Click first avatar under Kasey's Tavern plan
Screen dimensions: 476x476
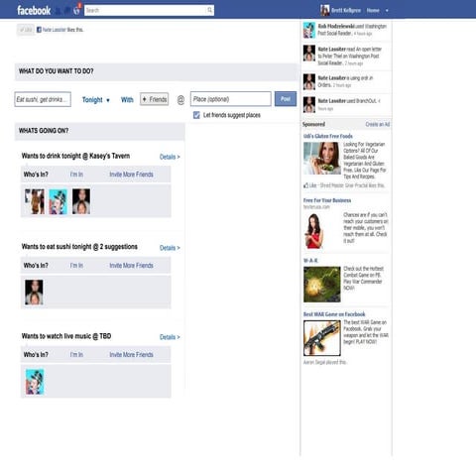click(35, 201)
